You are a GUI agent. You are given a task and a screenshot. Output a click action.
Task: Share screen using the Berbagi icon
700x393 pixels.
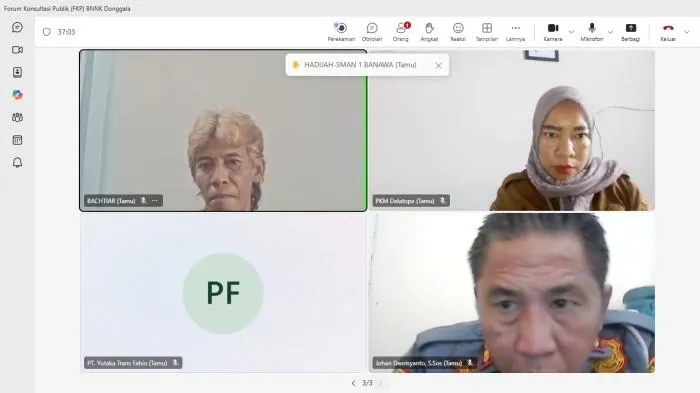[x=630, y=32]
